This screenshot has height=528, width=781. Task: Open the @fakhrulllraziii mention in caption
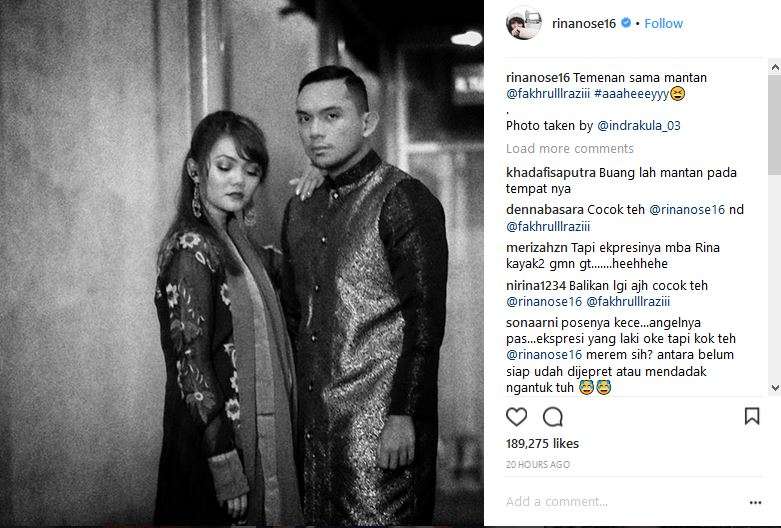(548, 94)
